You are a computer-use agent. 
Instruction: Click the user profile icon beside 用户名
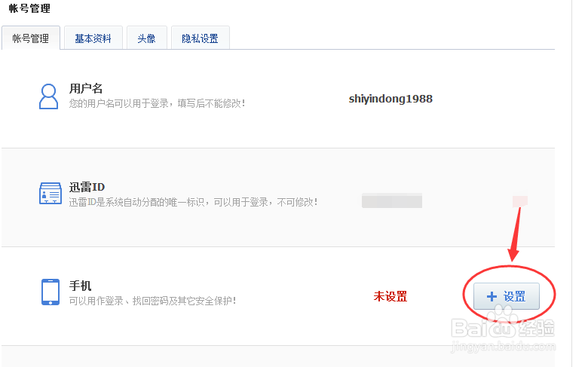(x=49, y=96)
